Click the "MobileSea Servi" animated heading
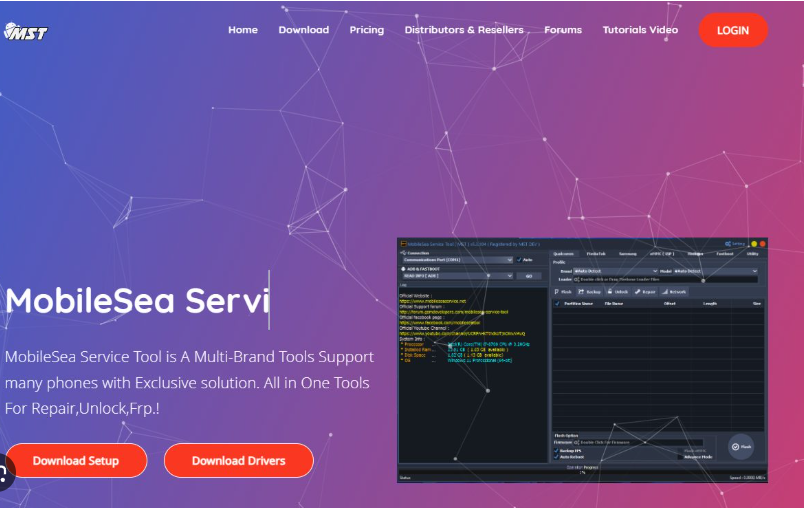Image resolution: width=804 pixels, height=508 pixels. [x=137, y=300]
